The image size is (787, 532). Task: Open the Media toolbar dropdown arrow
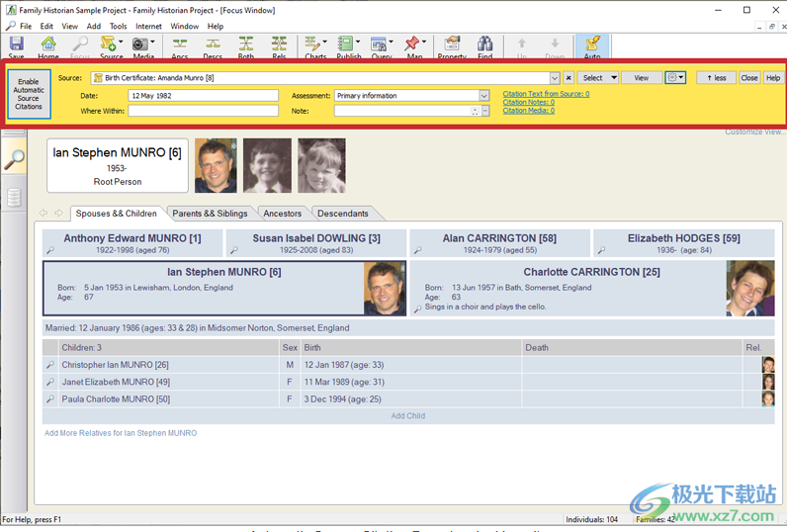click(x=152, y=43)
